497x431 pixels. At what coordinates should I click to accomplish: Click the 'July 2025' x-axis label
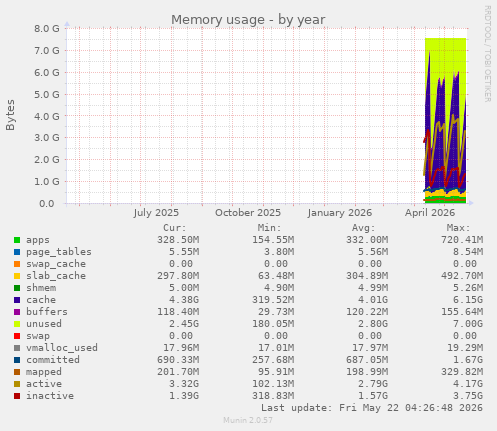coord(156,213)
